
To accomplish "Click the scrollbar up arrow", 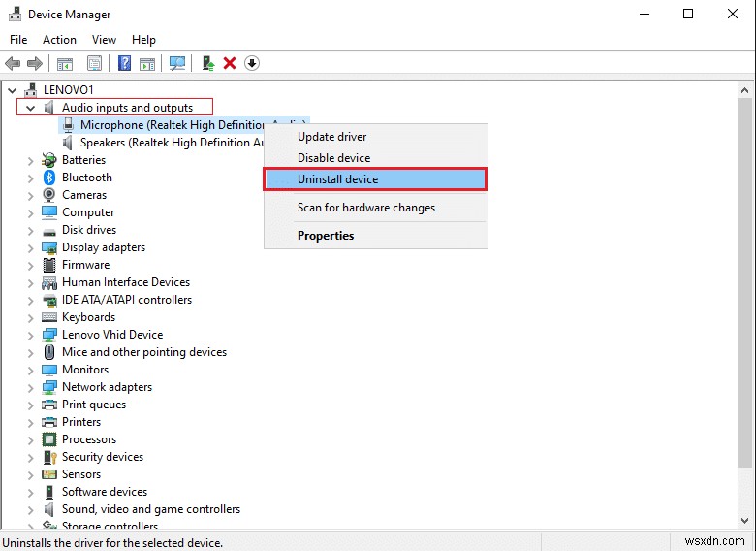I will [744, 90].
